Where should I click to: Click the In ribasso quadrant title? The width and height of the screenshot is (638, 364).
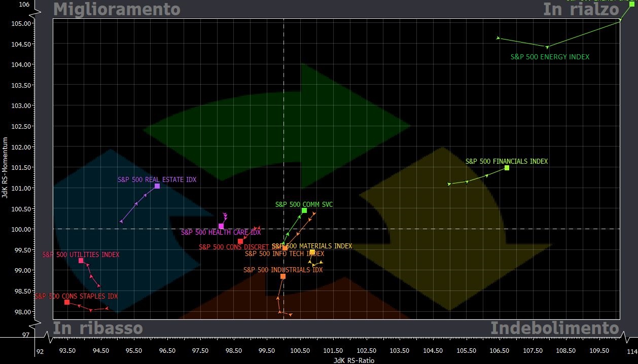pos(98,328)
